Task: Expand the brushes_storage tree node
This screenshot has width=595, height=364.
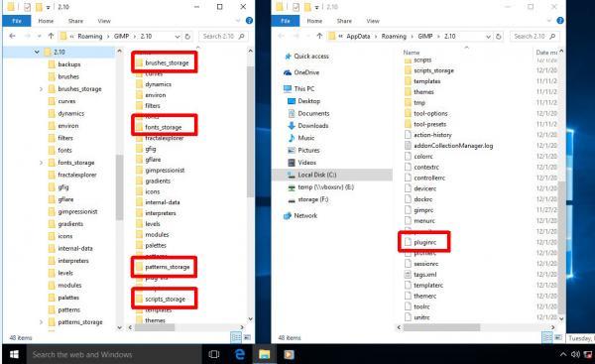Action: coord(41,89)
